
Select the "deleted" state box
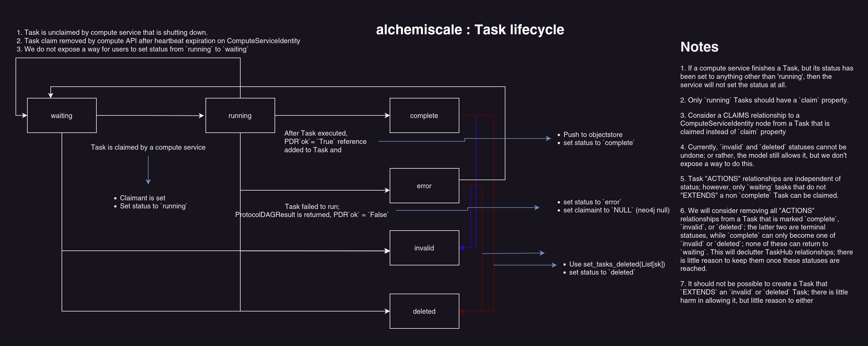424,311
